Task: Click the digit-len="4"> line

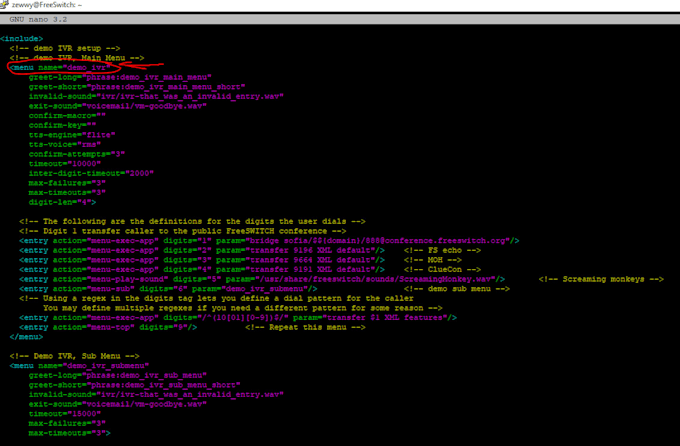Action: (62, 202)
